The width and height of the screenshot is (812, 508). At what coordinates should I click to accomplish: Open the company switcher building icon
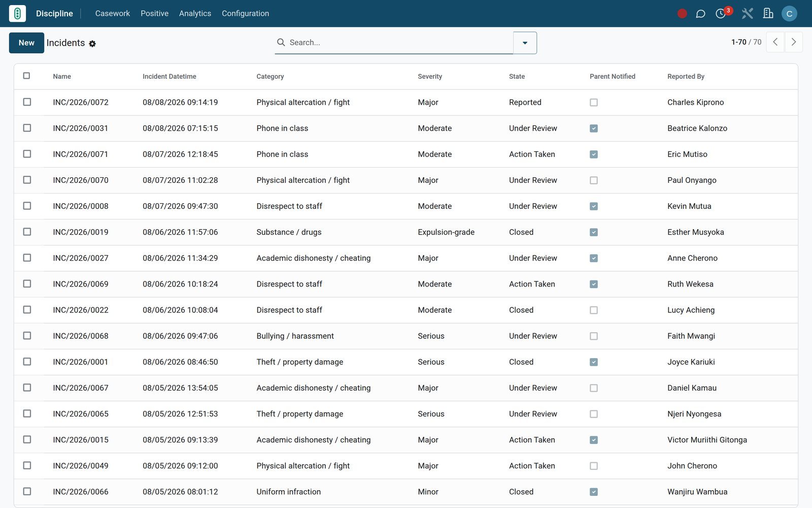click(x=768, y=14)
